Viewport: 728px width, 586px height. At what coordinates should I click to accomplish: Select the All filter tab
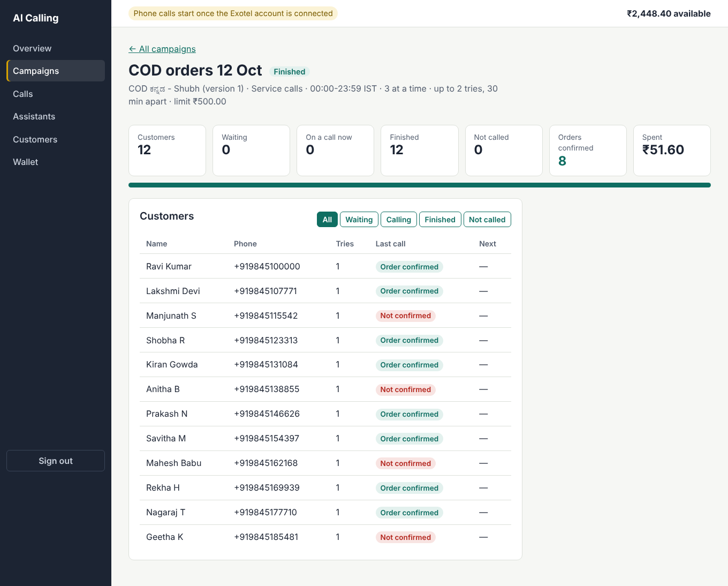pos(327,220)
